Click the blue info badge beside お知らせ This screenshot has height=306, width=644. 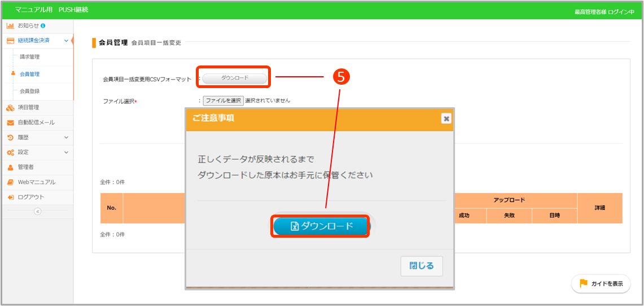[x=43, y=25]
